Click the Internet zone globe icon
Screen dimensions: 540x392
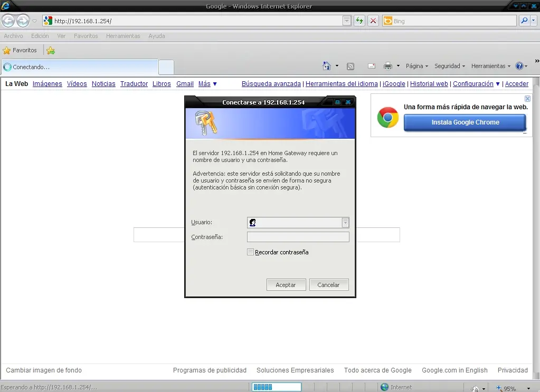[385, 387]
